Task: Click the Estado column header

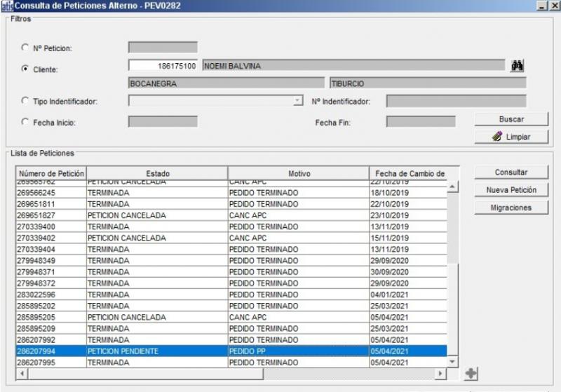Action: tap(157, 173)
